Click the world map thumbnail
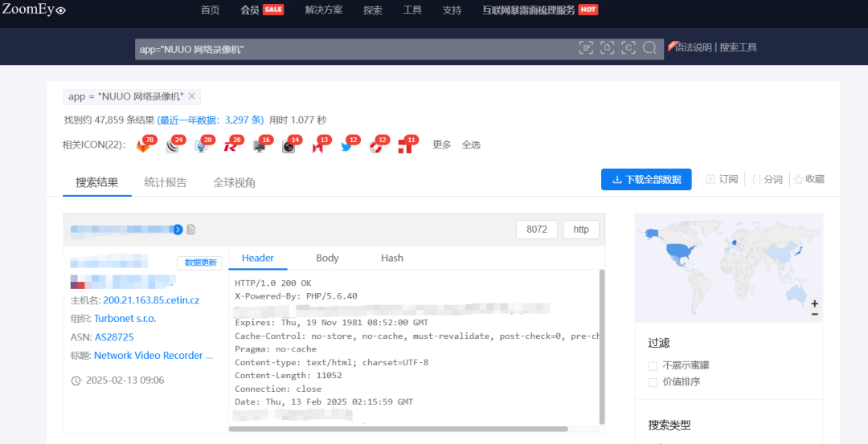The height and width of the screenshot is (444, 868). click(728, 267)
